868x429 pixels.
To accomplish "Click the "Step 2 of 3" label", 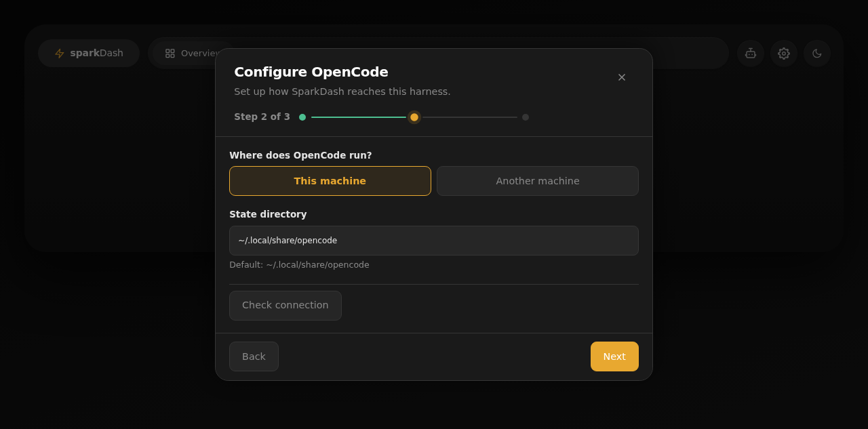I will pyautogui.click(x=262, y=117).
